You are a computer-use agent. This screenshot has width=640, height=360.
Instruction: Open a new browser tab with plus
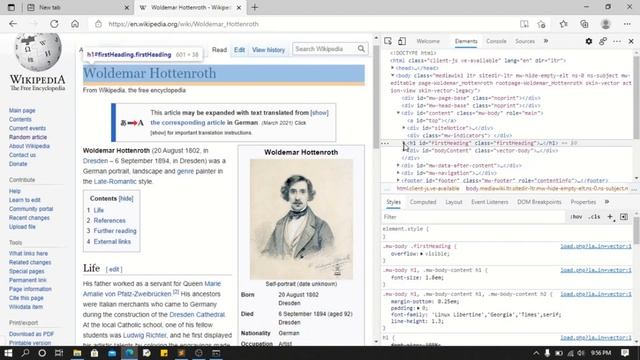point(255,7)
